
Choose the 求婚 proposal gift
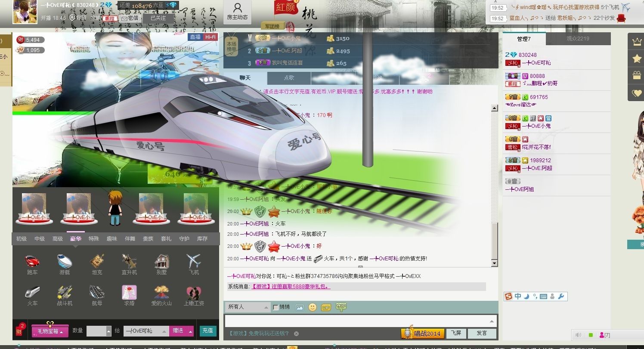coord(129,296)
